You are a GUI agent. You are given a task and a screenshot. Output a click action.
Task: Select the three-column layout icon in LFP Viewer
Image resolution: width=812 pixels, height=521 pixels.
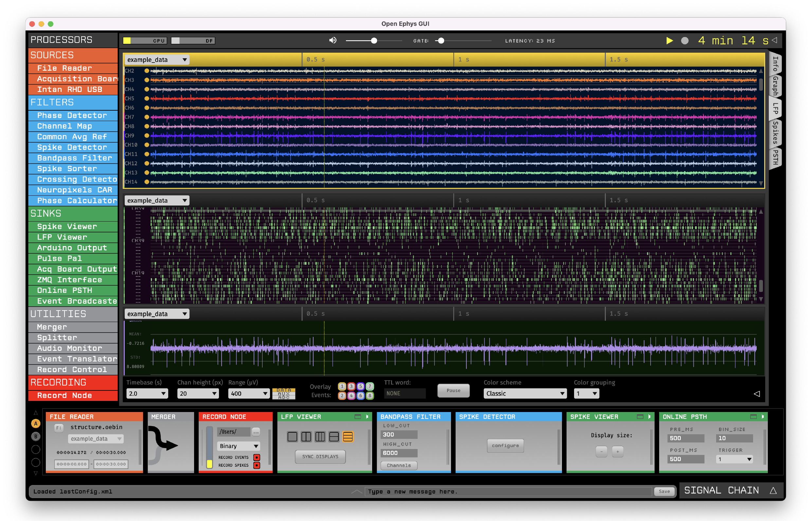tap(320, 437)
